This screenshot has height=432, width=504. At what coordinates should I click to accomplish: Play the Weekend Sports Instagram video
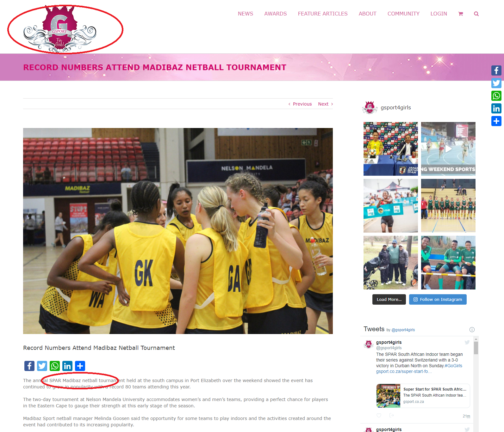[x=448, y=149]
